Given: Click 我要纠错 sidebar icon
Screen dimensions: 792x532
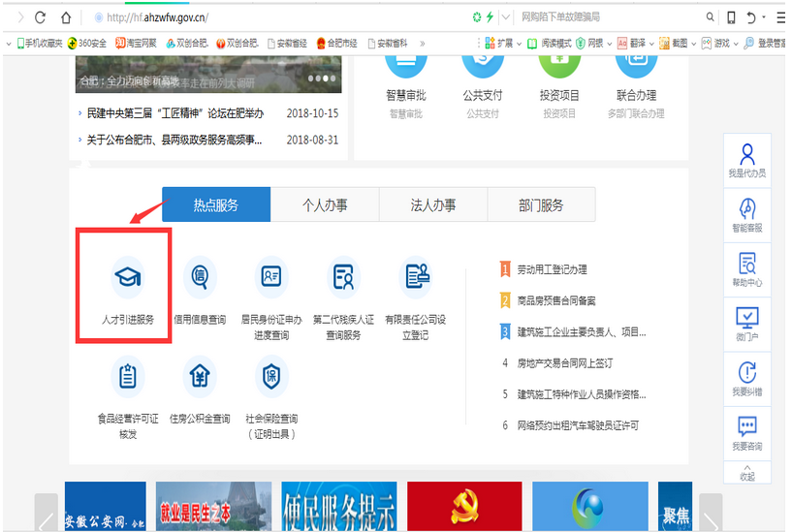Looking at the screenshot, I should click(747, 379).
